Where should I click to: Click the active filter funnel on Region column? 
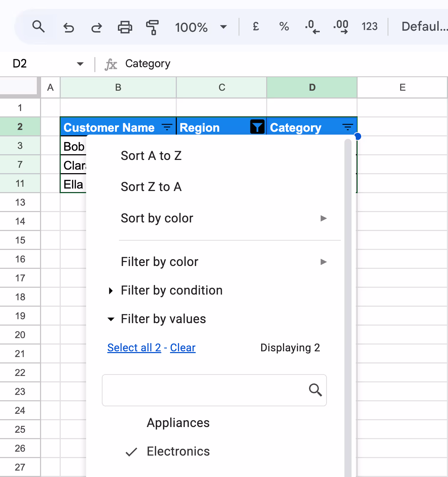coord(257,126)
